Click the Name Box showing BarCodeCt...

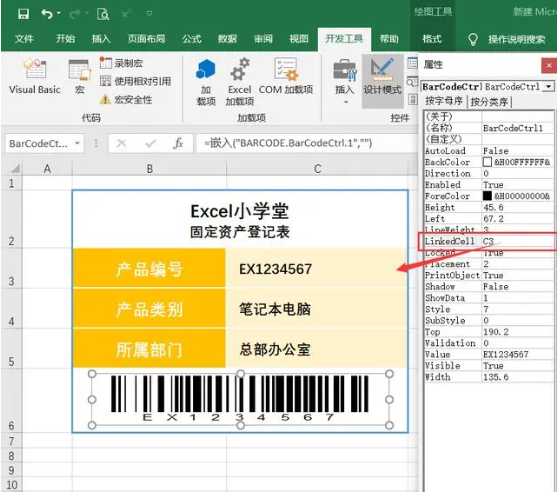[x=38, y=143]
